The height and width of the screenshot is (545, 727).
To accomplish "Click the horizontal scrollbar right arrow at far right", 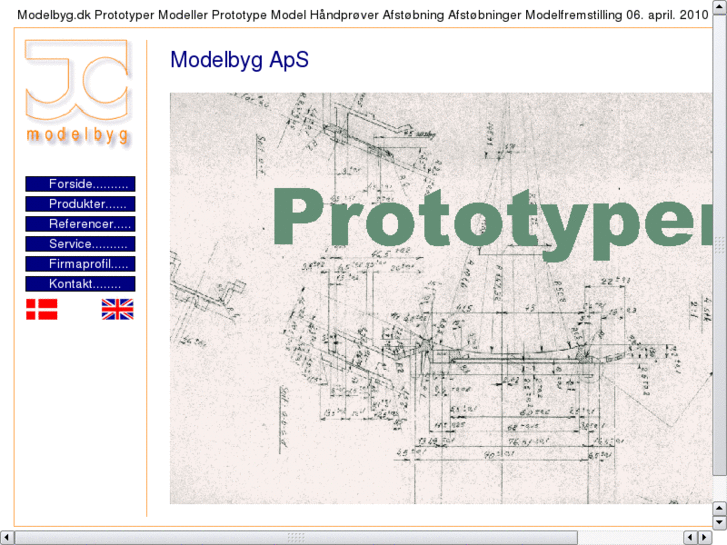I will (705, 538).
